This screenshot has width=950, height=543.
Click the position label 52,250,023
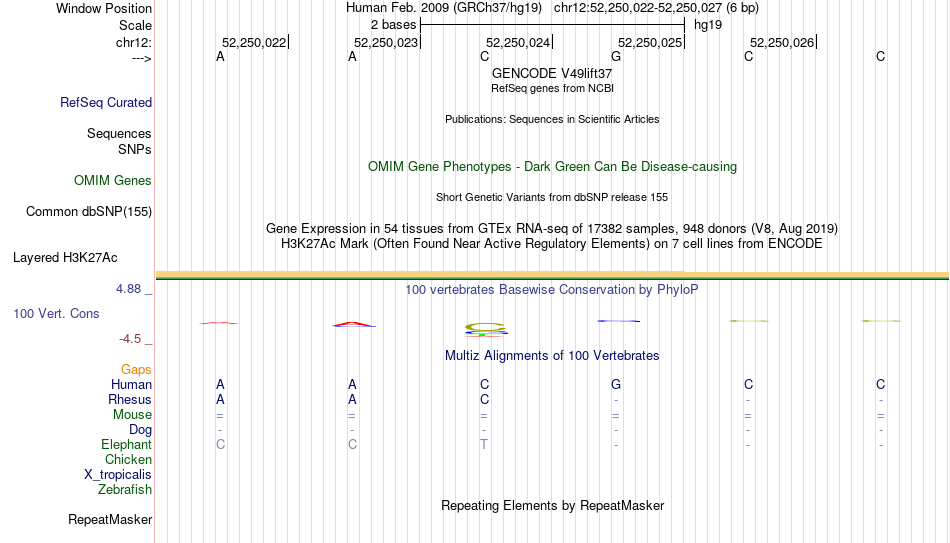click(x=386, y=43)
